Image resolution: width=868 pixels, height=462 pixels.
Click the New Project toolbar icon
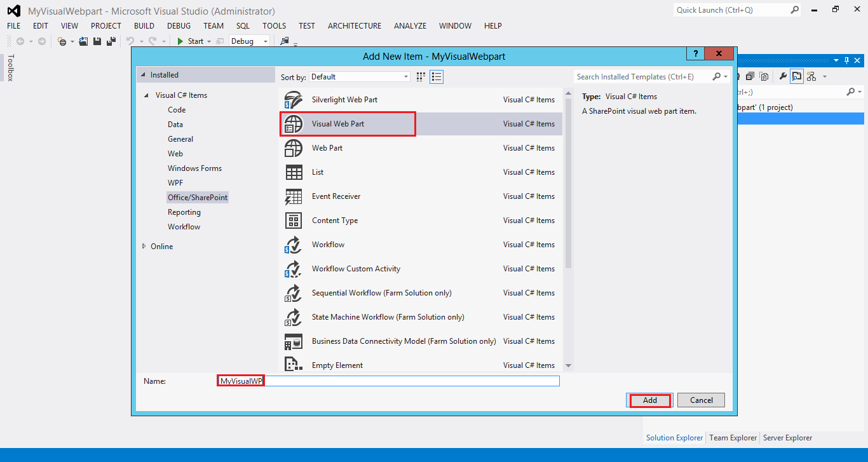click(x=62, y=41)
